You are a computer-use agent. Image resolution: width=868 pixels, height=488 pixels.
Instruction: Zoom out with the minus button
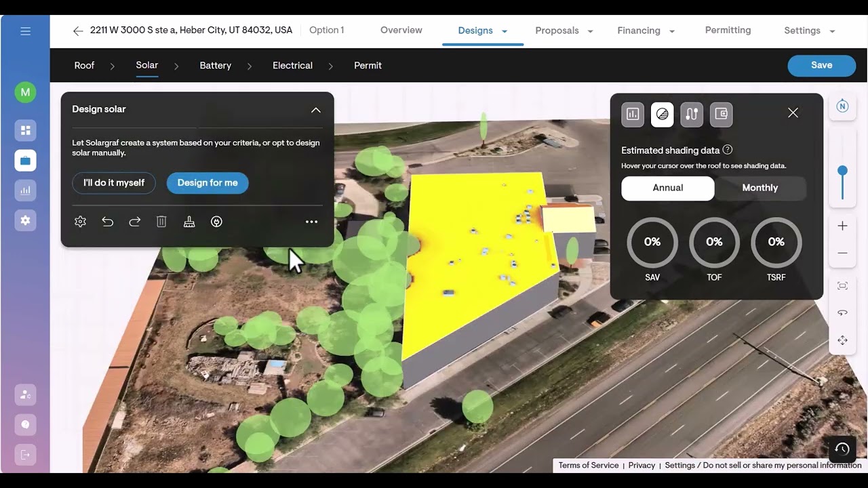coord(842,253)
